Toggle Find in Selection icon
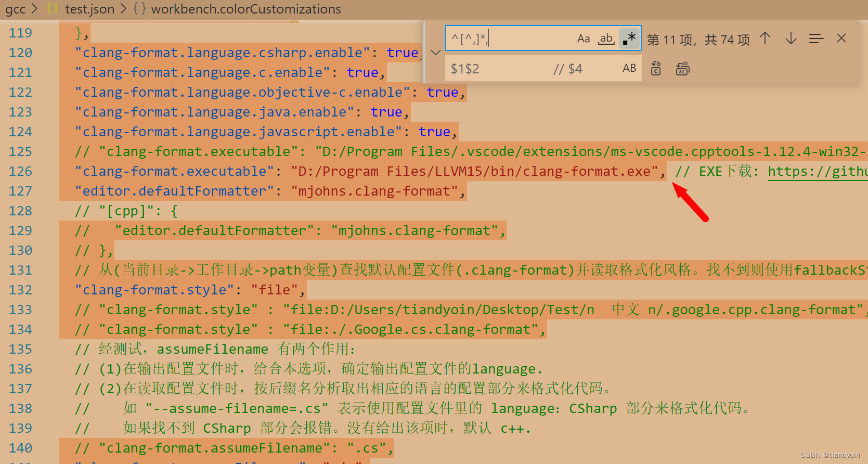The width and height of the screenshot is (868, 464). (x=817, y=38)
